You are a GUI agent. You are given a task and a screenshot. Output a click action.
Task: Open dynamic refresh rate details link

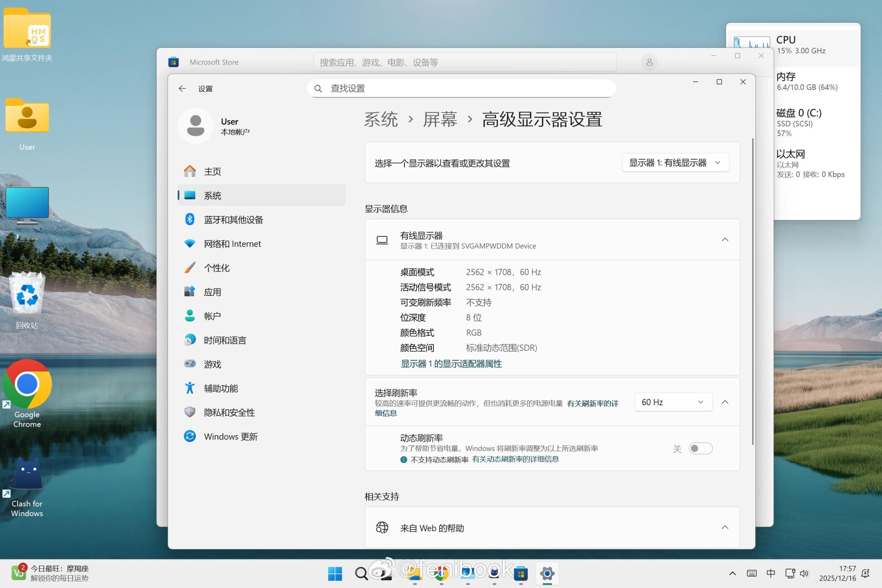(515, 459)
